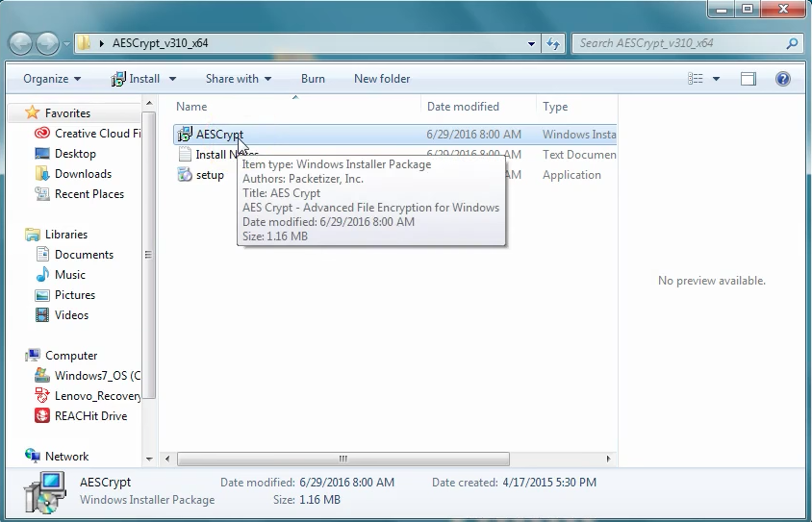The height and width of the screenshot is (522, 812).
Task: Open the More view options dropdown arrow
Action: 716,79
